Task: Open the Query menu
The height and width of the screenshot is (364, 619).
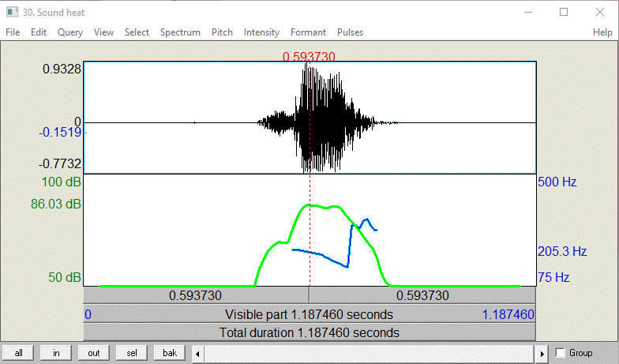Action: coord(69,32)
